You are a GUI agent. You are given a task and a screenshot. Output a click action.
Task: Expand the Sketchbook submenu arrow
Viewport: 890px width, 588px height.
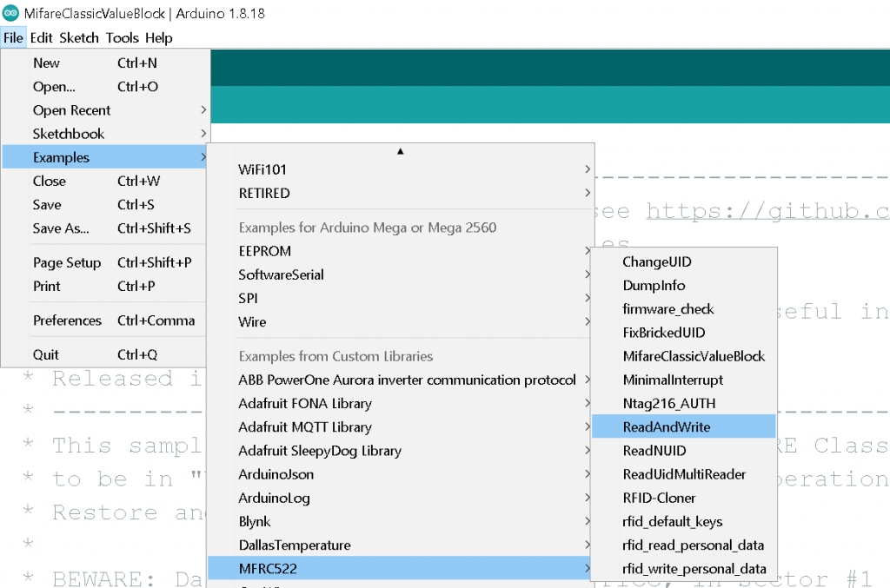pyautogui.click(x=203, y=134)
